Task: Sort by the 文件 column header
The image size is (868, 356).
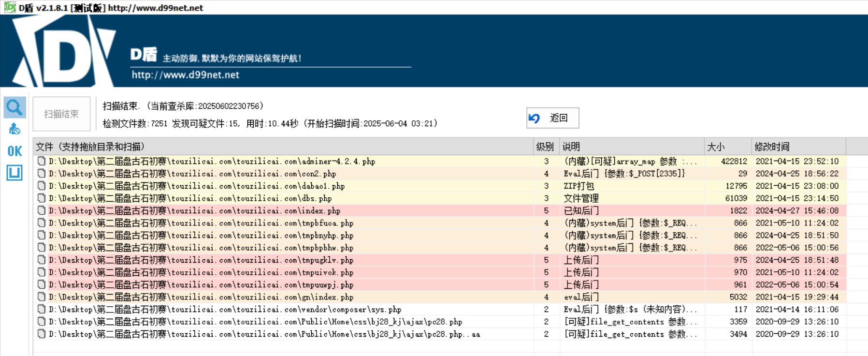Action: click(283, 147)
